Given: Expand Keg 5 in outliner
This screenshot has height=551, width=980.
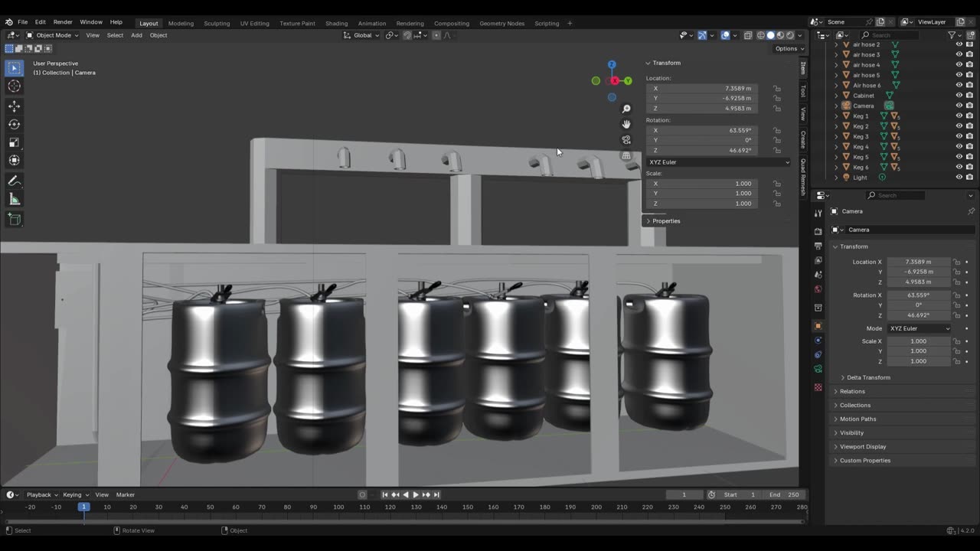Looking at the screenshot, I should 836,157.
